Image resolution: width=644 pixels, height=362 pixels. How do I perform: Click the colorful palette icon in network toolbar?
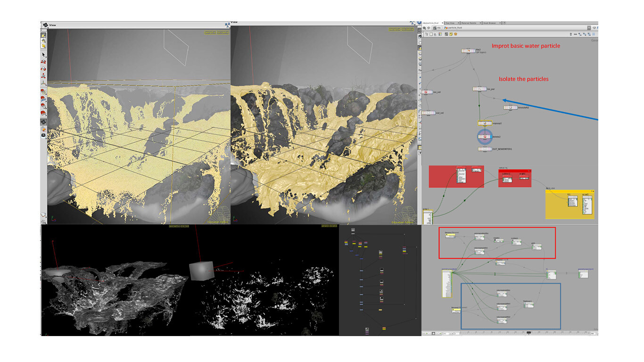tap(440, 34)
